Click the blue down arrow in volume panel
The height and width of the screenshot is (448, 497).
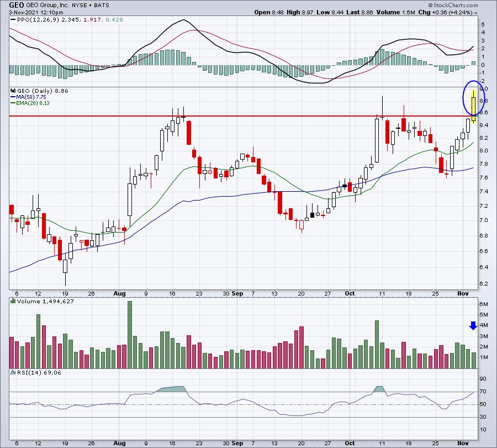473,326
